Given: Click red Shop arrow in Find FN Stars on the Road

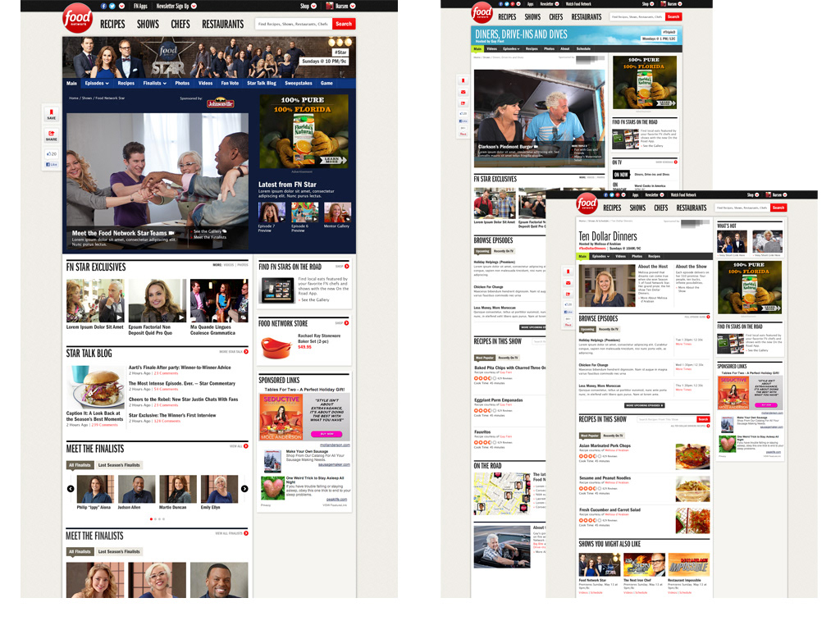Looking at the screenshot, I should pyautogui.click(x=347, y=267).
